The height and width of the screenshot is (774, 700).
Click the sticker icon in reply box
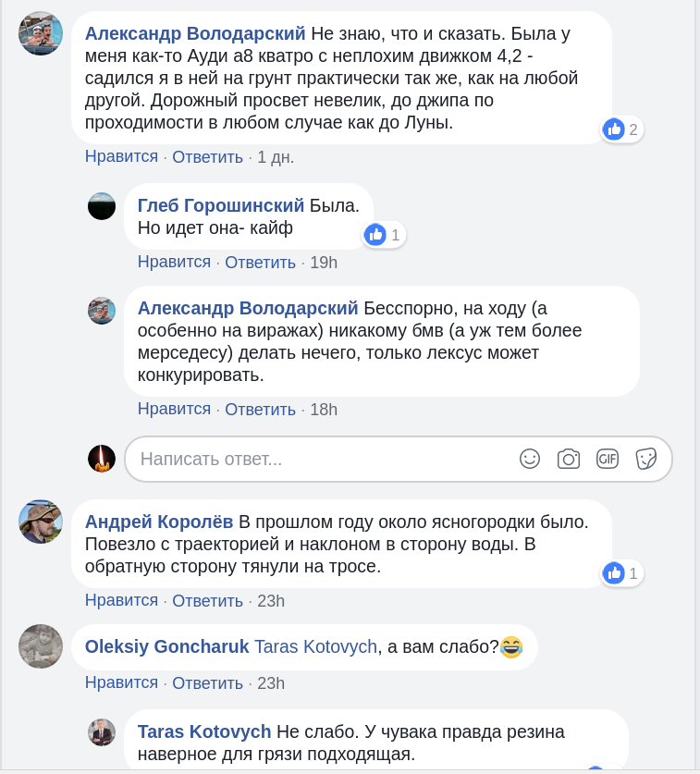[x=645, y=459]
